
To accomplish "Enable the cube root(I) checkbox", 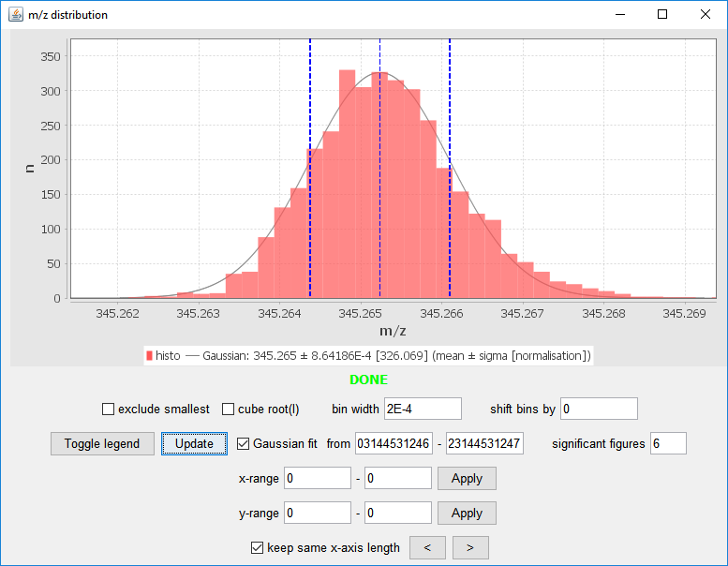I will (x=228, y=410).
